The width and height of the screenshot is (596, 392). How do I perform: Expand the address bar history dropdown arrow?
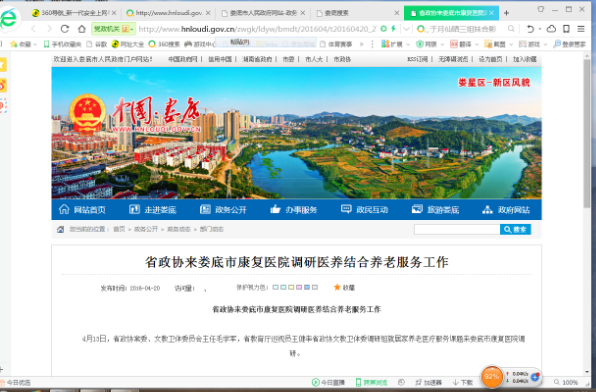[406, 29]
